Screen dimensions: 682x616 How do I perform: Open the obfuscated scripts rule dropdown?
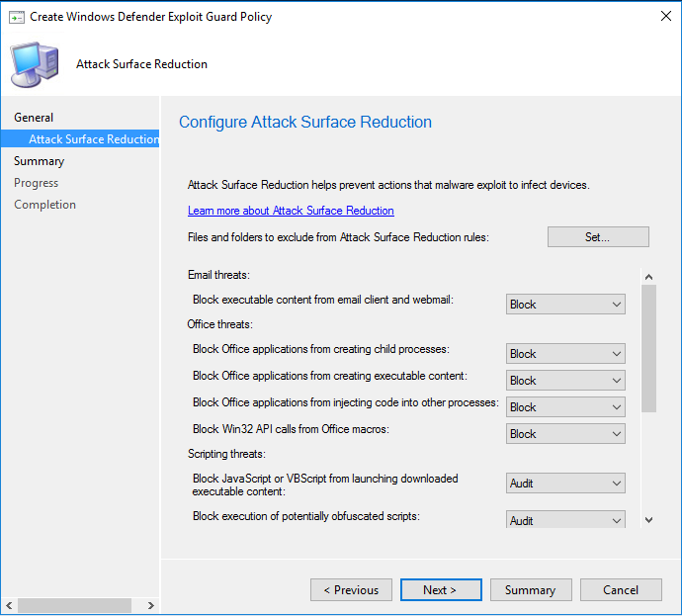click(565, 520)
